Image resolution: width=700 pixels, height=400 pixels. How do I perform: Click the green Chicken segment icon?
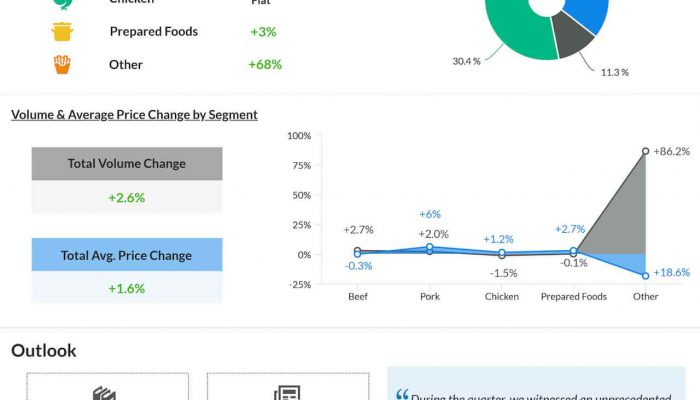pyautogui.click(x=63, y=4)
